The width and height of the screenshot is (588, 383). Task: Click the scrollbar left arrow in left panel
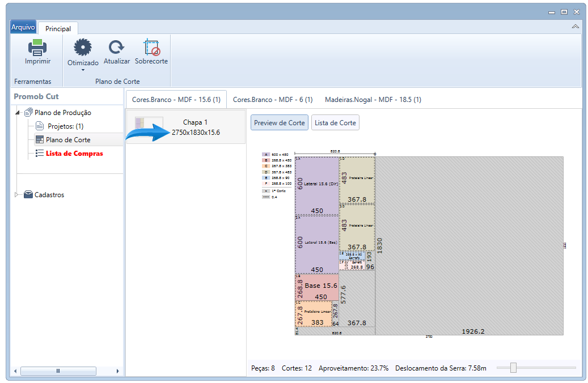(15, 371)
